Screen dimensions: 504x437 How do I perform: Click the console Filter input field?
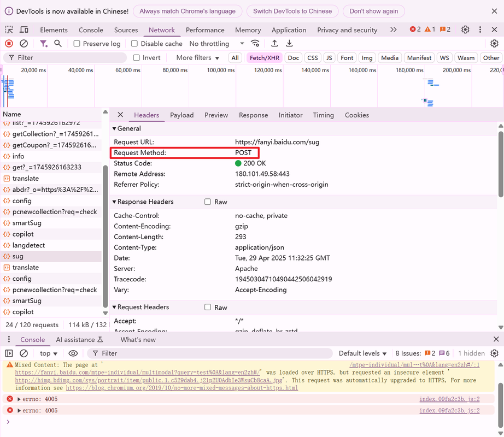click(x=209, y=353)
